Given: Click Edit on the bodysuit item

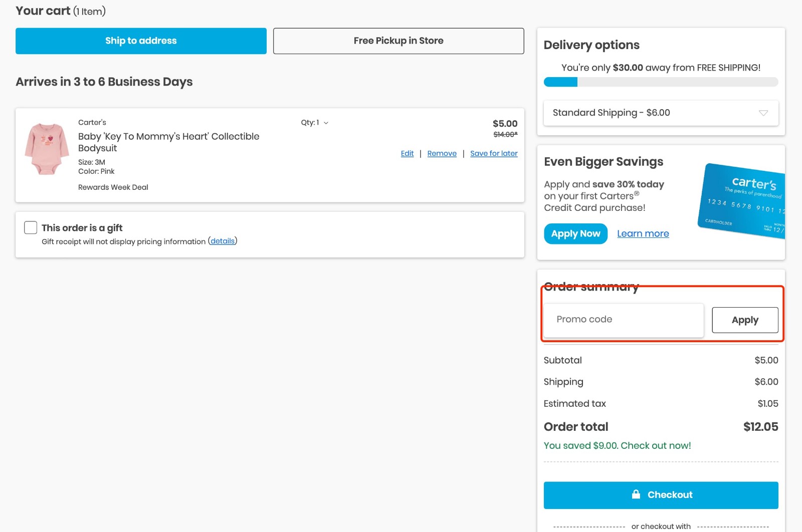Looking at the screenshot, I should (407, 153).
